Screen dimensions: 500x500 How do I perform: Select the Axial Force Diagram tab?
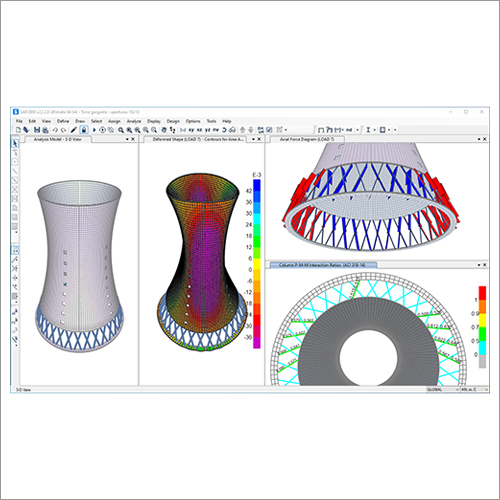[x=307, y=139]
